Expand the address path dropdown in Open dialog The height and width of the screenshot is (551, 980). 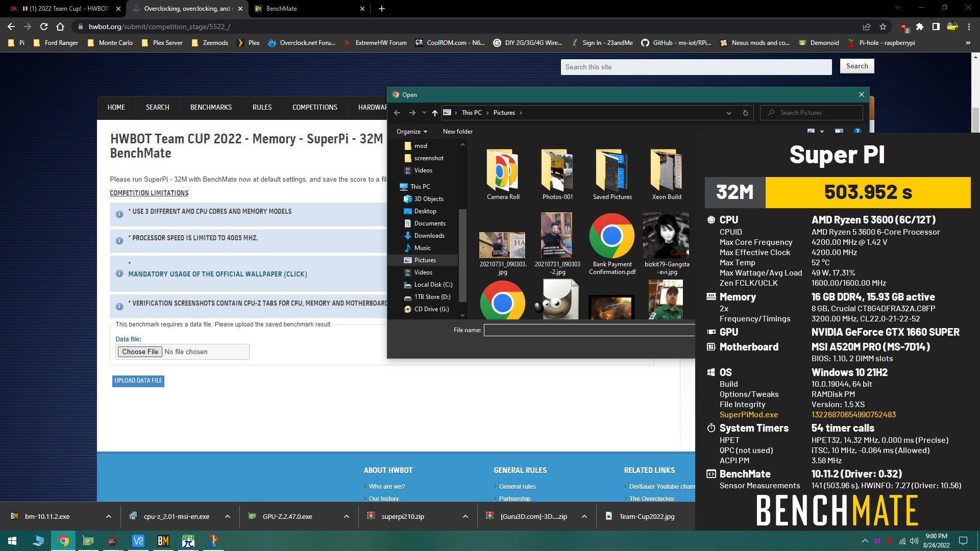tap(728, 113)
